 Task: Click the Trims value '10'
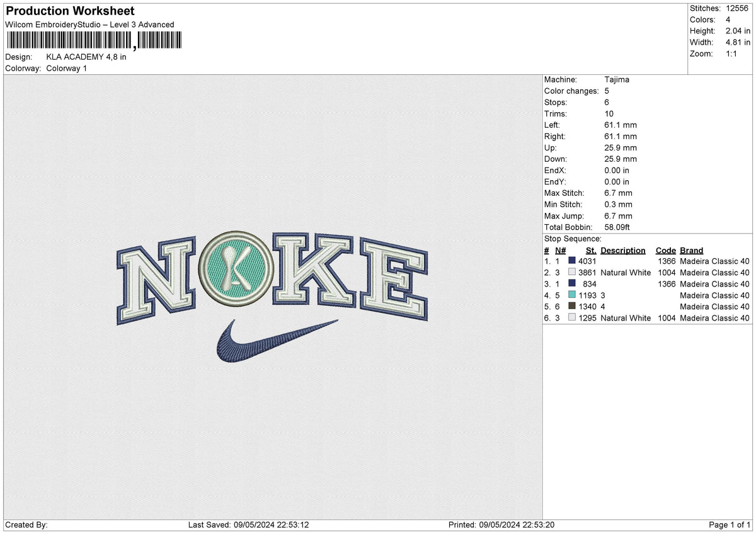[x=609, y=113]
